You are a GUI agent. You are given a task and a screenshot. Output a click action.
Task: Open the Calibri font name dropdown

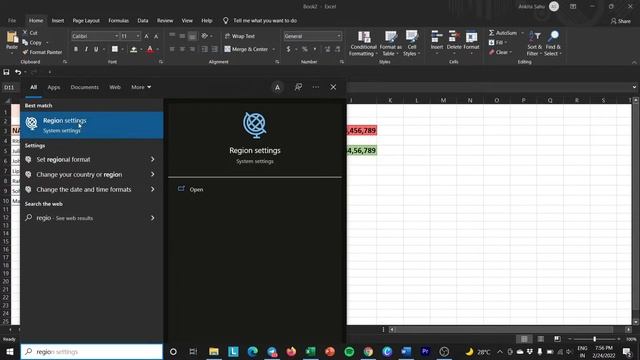(116, 36)
